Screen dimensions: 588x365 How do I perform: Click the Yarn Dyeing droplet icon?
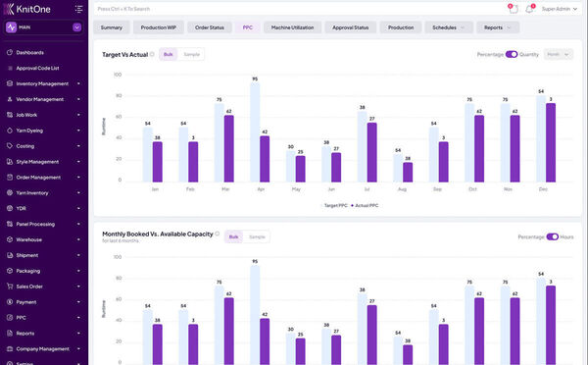(x=10, y=130)
